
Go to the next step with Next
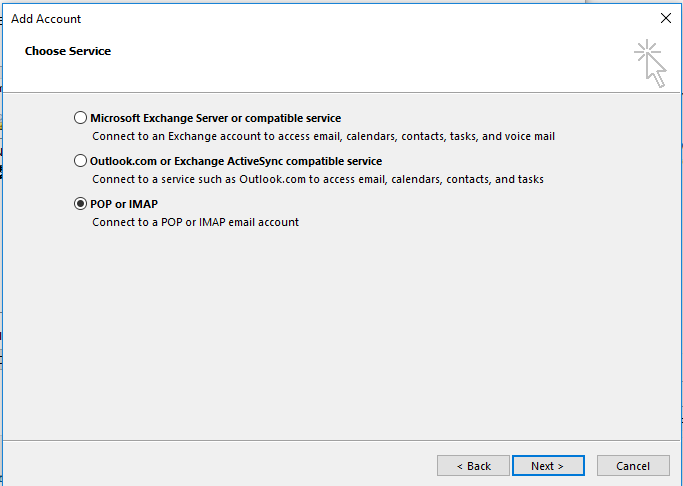point(548,466)
